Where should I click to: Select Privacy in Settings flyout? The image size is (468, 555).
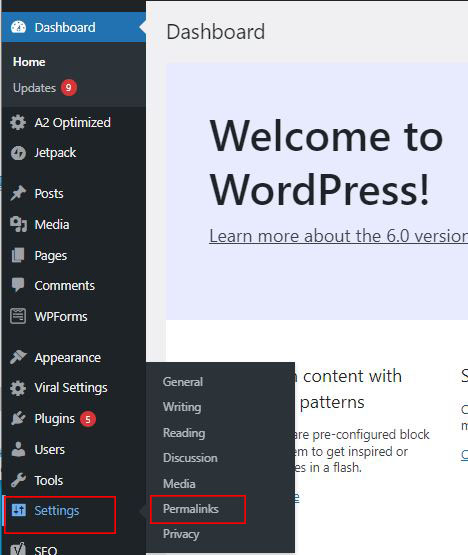coord(181,534)
